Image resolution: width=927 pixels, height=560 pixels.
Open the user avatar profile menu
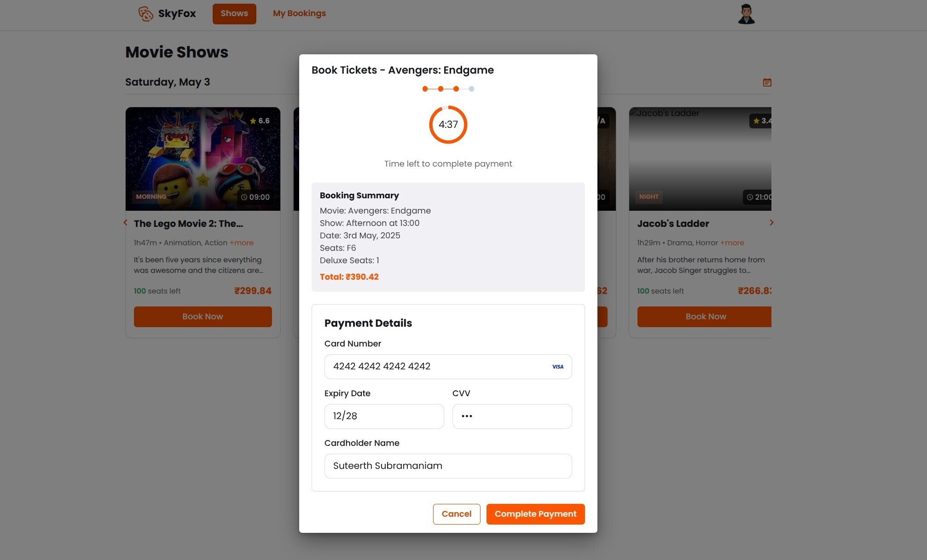coord(746,14)
